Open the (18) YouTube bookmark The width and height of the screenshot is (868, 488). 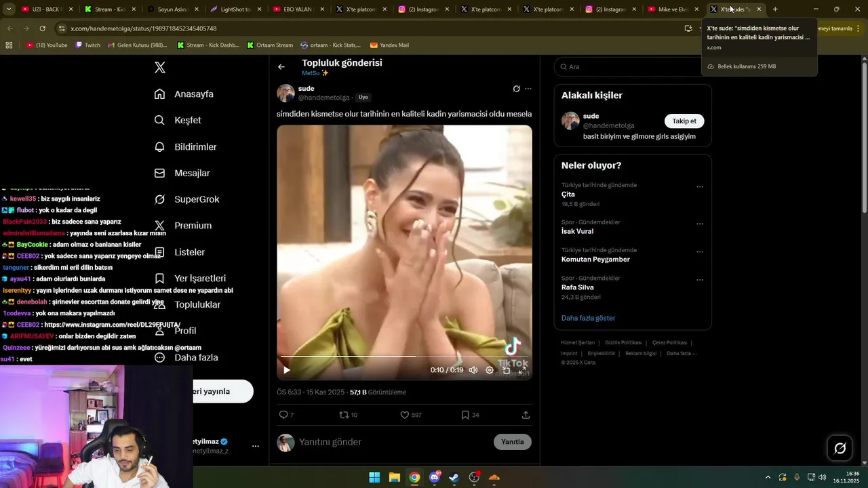click(x=47, y=45)
